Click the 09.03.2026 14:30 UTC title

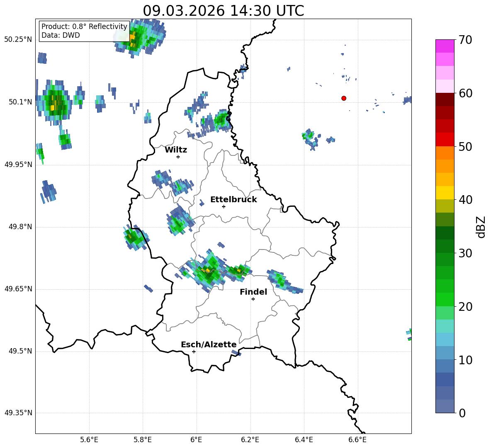223,11
